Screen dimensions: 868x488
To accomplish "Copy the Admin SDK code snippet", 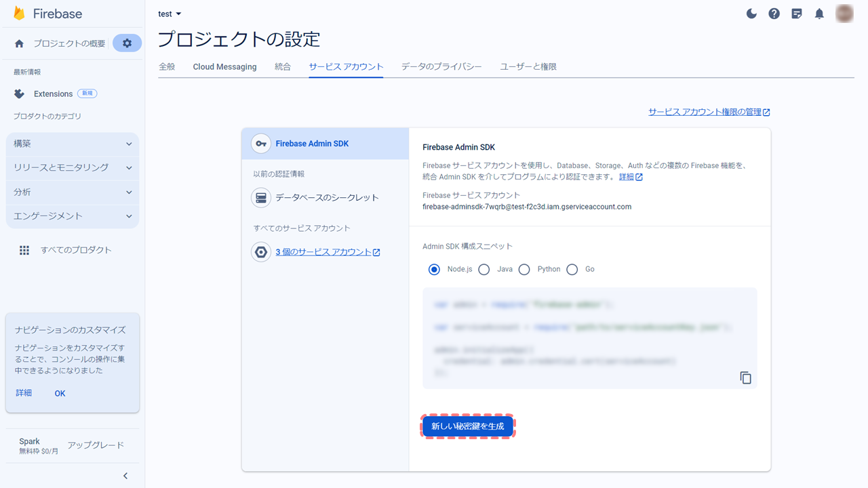I will click(745, 378).
